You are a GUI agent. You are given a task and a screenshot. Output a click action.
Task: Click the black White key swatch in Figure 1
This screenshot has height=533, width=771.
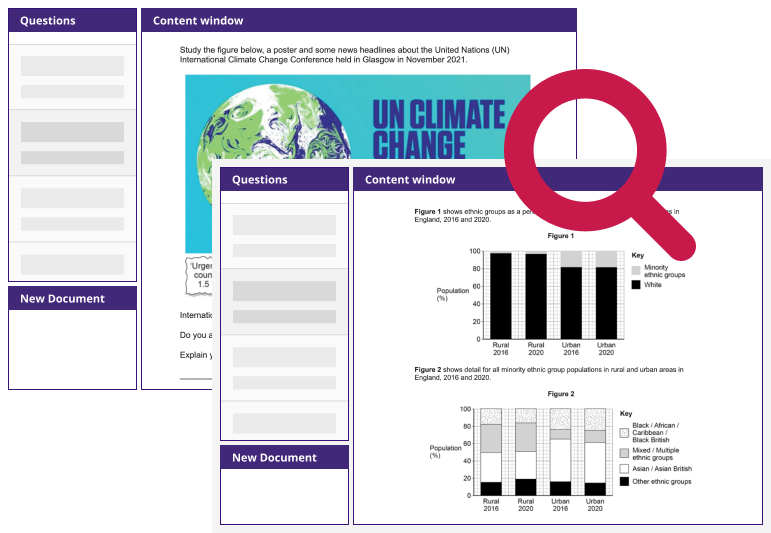tap(635, 285)
